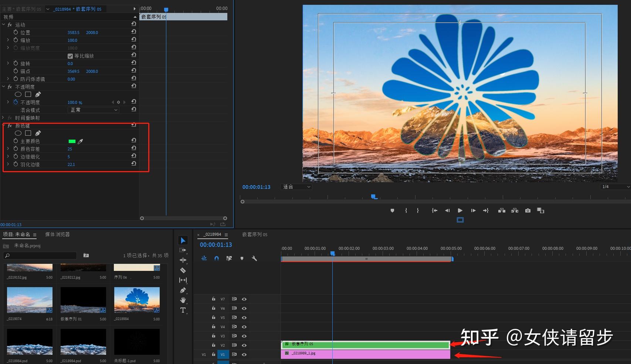Screen dimensions: 631x364
Task: Select the Selection tool arrow
Action: click(183, 241)
